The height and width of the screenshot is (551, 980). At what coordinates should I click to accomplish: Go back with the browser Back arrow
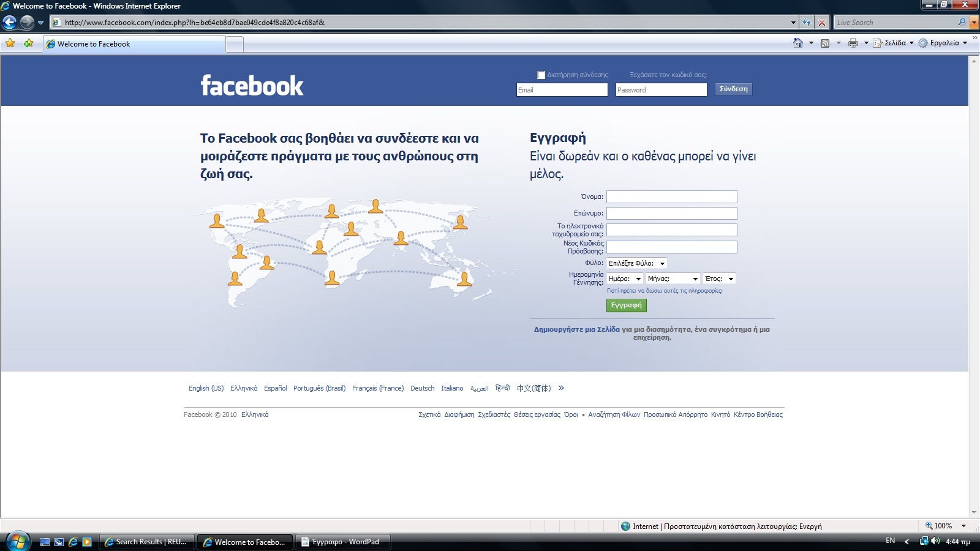[9, 23]
